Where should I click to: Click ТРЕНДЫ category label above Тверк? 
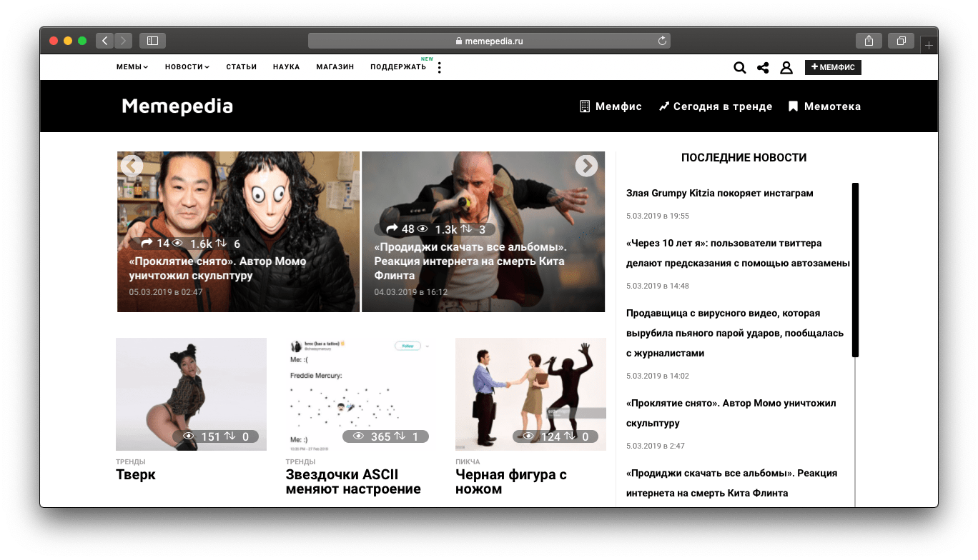[131, 462]
